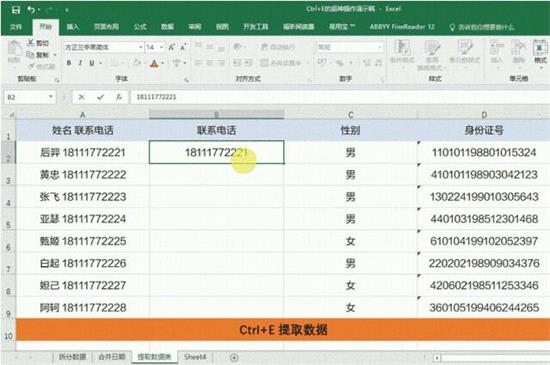Open the font size 14 dropdown
The width and height of the screenshot is (550, 365).
(x=162, y=47)
